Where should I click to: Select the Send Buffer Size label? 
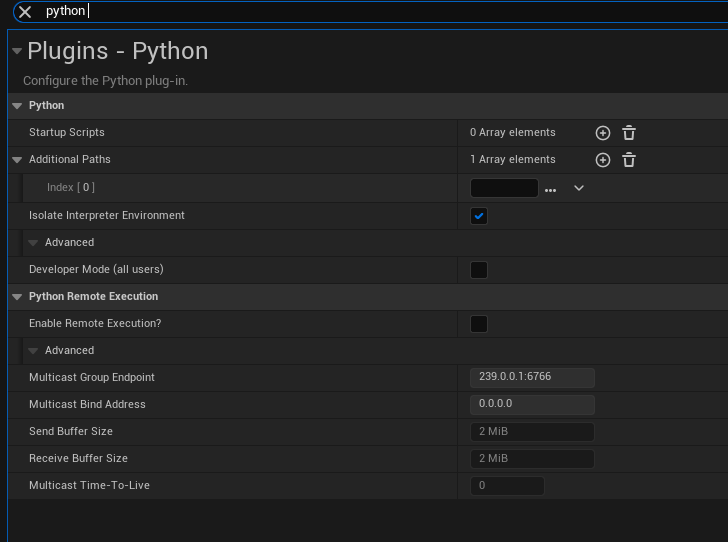point(71,431)
